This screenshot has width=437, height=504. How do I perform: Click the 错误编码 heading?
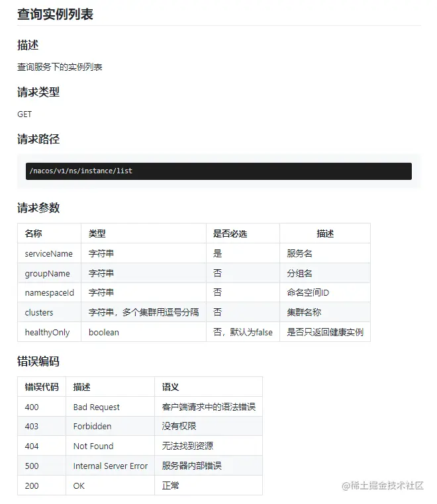tap(38, 361)
